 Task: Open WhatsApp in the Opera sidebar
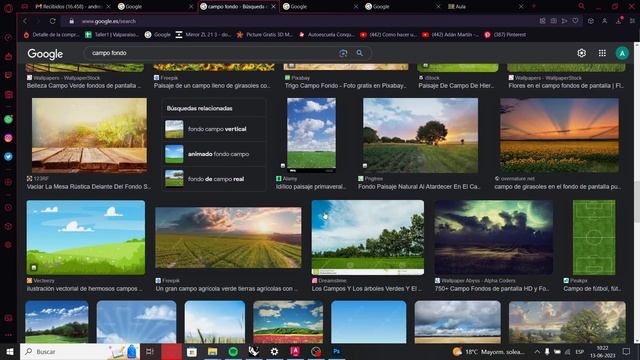coord(8,120)
